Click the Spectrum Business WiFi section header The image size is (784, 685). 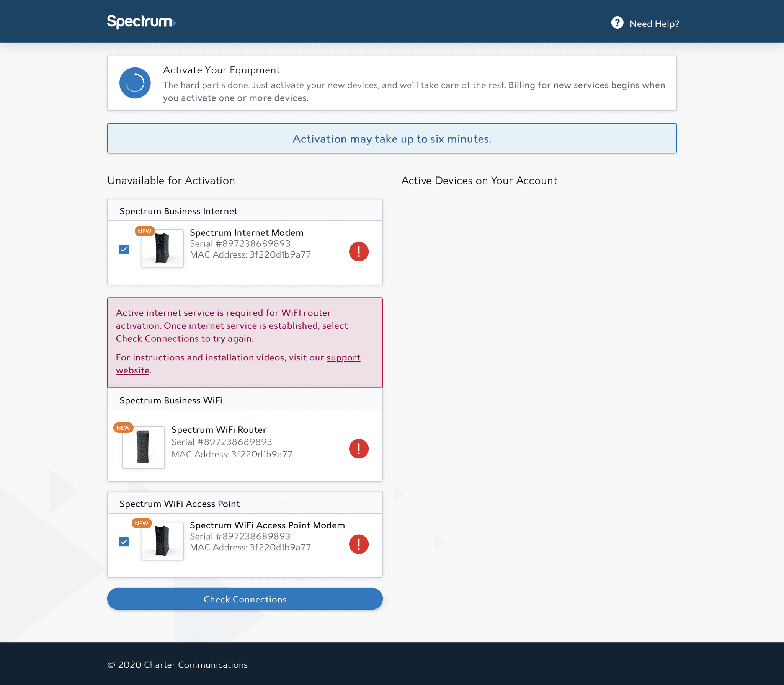point(171,400)
